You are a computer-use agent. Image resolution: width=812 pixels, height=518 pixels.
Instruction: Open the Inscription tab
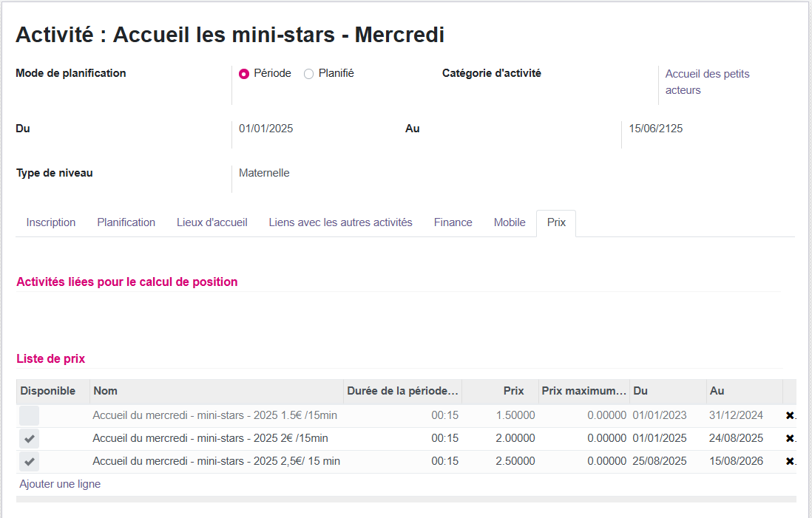[x=50, y=222]
